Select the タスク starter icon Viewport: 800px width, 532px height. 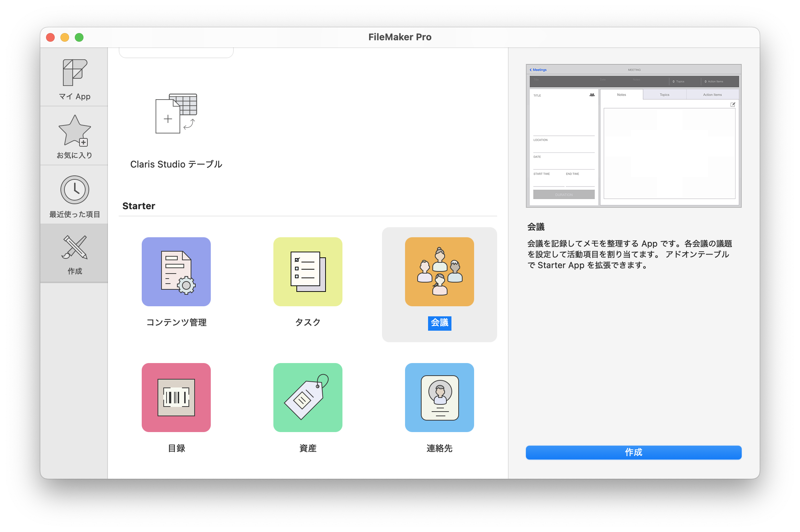308,271
